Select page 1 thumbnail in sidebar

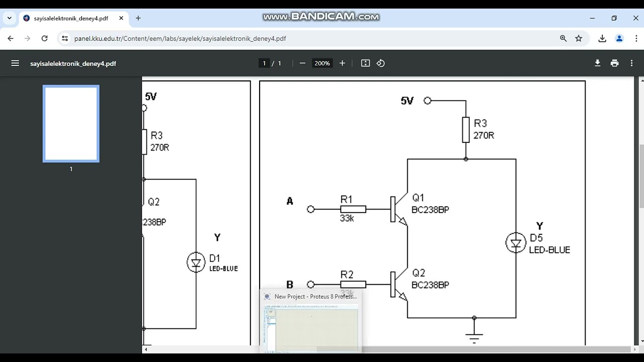[x=71, y=124]
